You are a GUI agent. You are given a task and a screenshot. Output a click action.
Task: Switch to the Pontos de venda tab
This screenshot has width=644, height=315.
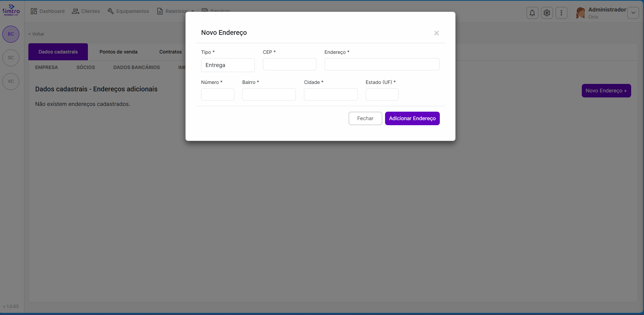coord(118,52)
